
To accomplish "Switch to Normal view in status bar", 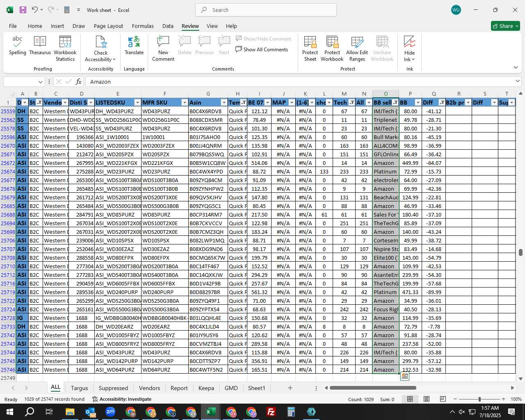I will 410,399.
